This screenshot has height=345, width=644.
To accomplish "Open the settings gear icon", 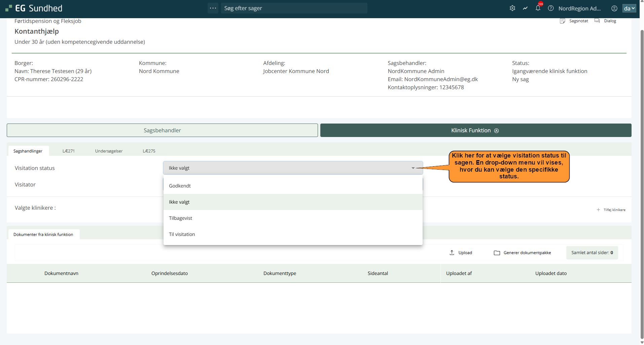I will 512,8.
